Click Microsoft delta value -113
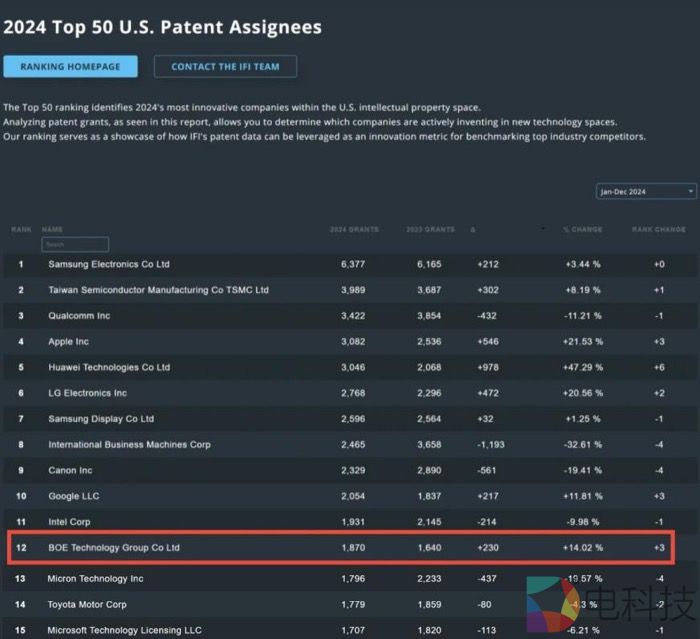Screen dimensions: 700x639 coord(487,631)
